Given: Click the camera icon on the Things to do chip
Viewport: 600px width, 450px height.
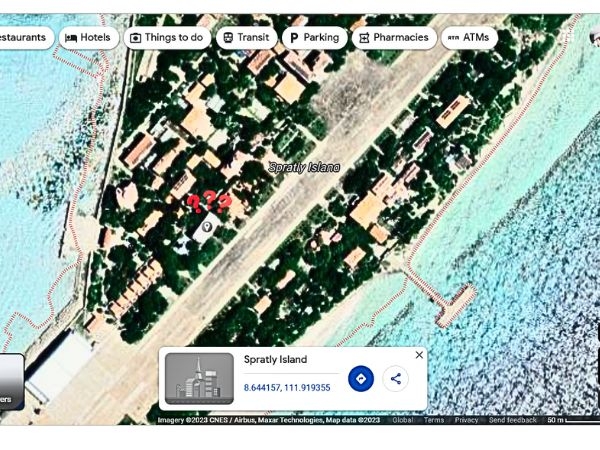Looking at the screenshot, I should (135, 38).
